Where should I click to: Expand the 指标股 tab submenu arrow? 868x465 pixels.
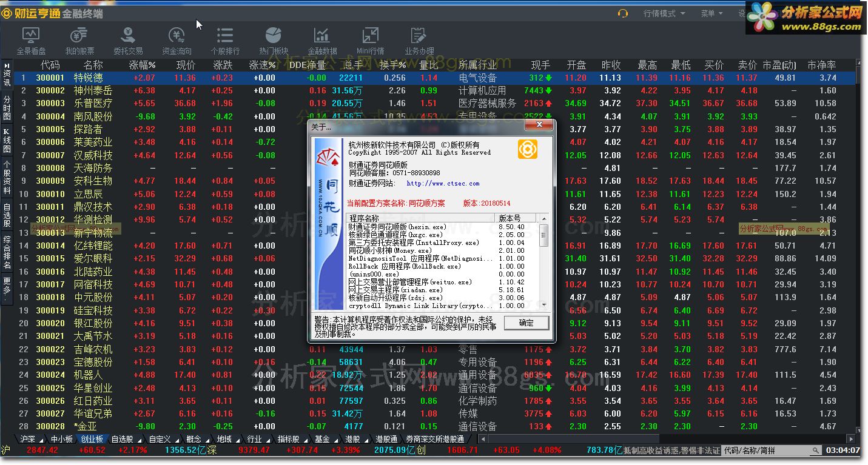[x=305, y=440]
